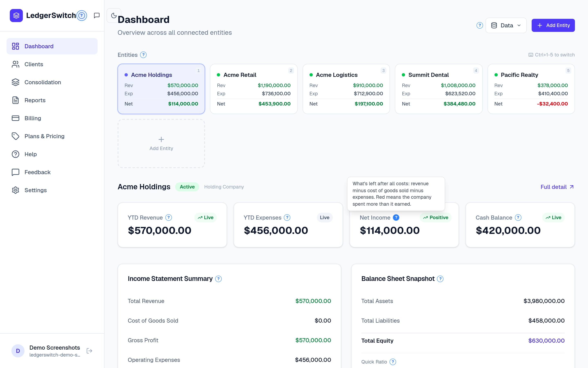Screen dimensions: 588x368
Task: Open Billing section
Action: [52, 118]
